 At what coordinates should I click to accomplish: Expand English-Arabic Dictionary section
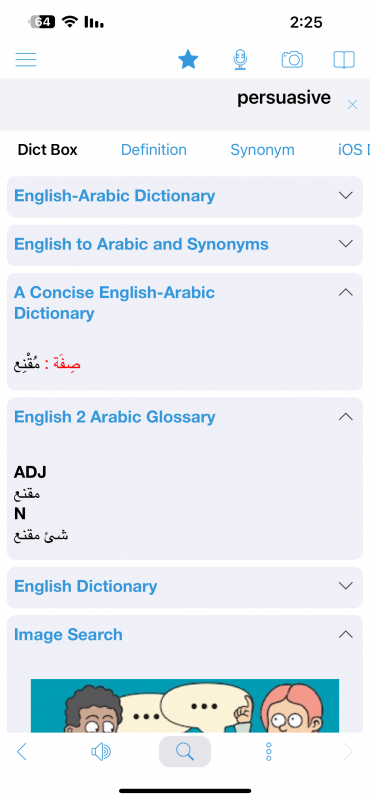point(185,196)
